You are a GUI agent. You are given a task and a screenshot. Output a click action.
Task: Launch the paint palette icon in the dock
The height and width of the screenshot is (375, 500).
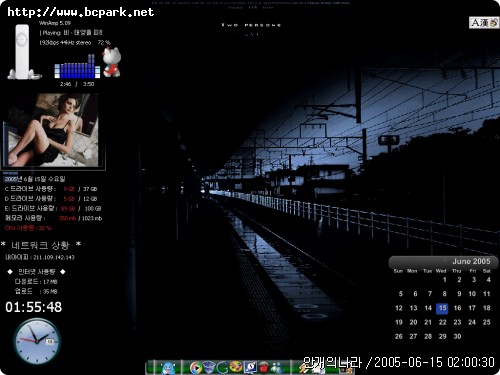[x=236, y=367]
